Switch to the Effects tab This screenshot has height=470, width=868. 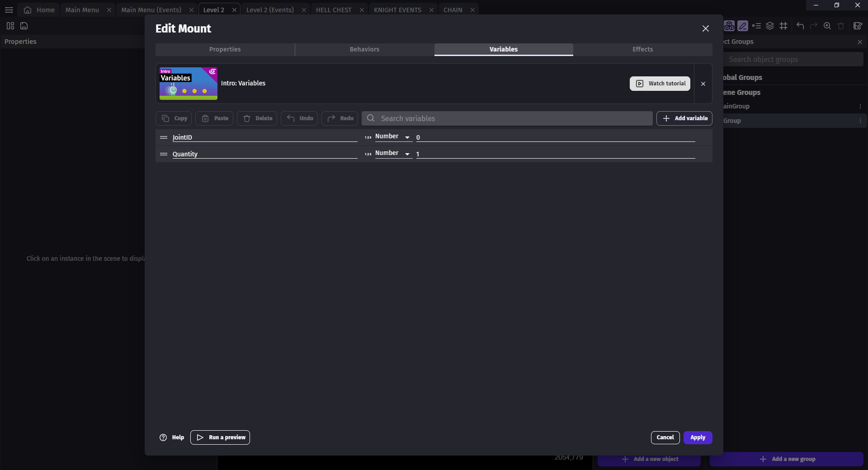[x=642, y=49]
